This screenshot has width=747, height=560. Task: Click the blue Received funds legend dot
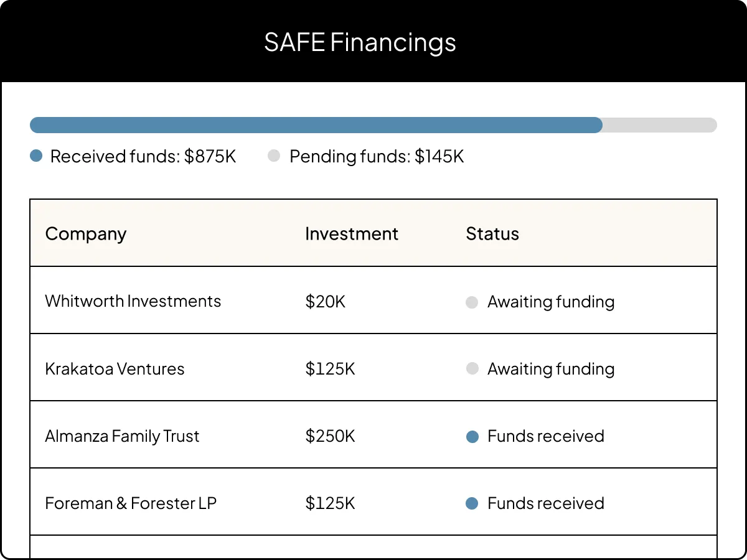[x=36, y=156]
